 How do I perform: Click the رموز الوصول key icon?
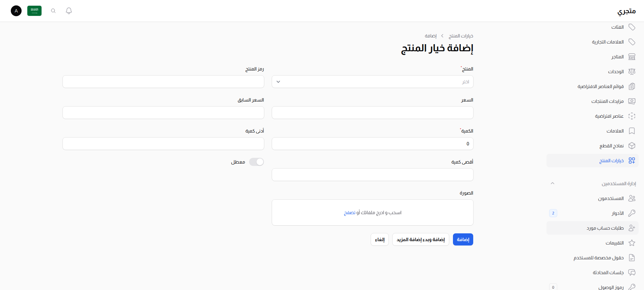click(632, 287)
